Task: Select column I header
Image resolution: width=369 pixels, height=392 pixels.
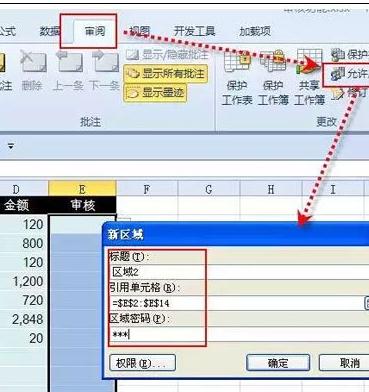Action: 333,189
